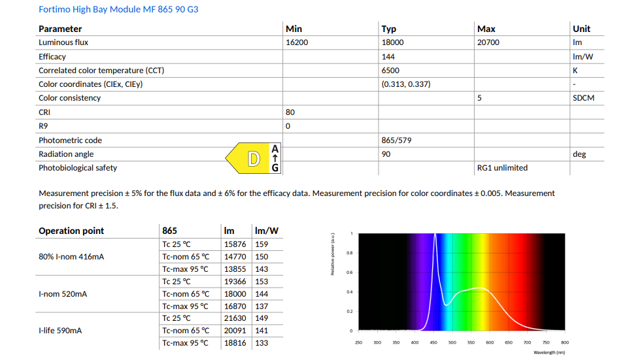Click the 865/579 photometric code value
Viewport: 642px width, 364px height.
click(x=396, y=141)
